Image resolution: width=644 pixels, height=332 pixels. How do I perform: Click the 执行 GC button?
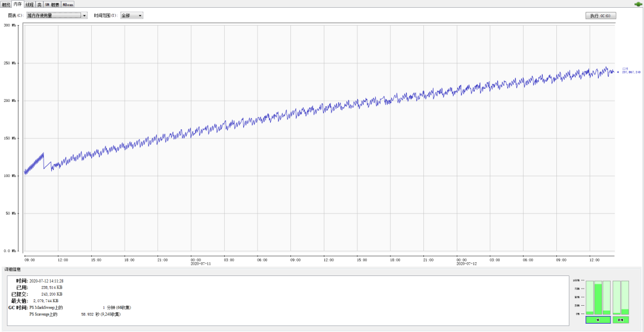[600, 15]
